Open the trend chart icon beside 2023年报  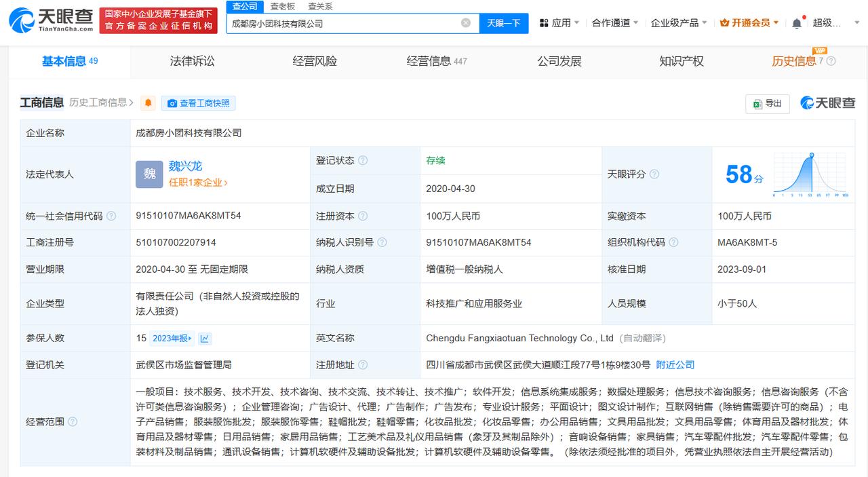coord(205,338)
